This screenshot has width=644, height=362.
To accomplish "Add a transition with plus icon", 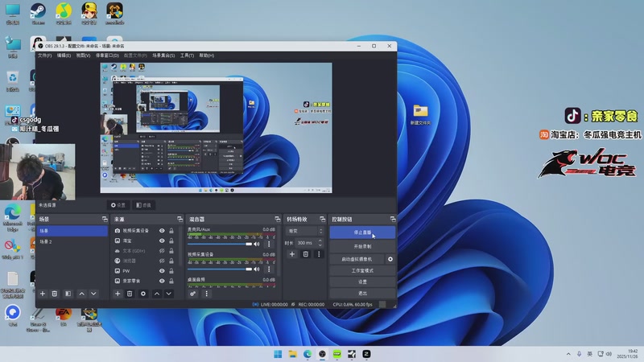I will pyautogui.click(x=292, y=254).
